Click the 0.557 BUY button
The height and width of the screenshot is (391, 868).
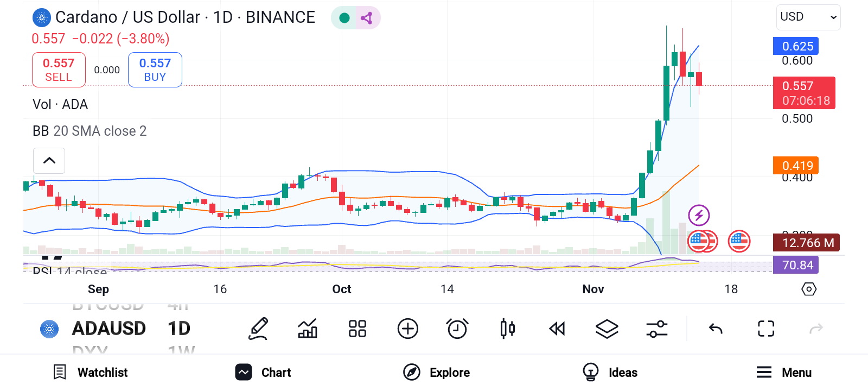(155, 70)
